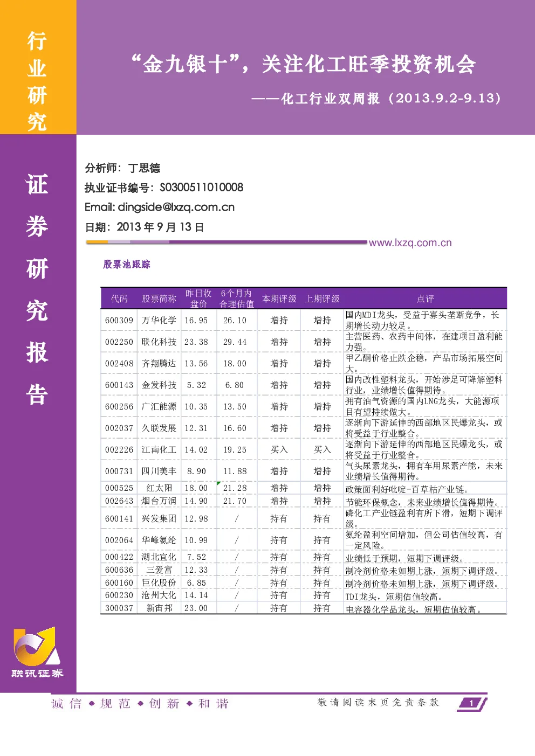Click stock name 烟台万润
The width and height of the screenshot is (535, 756).
pos(159,501)
